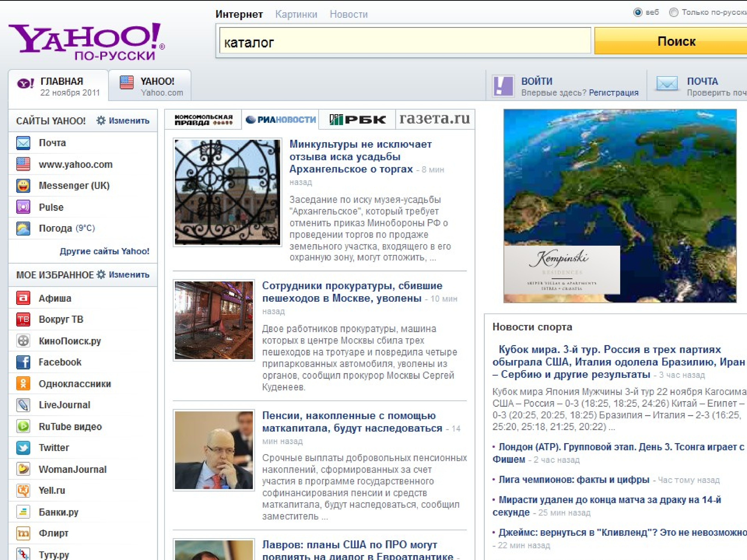This screenshot has height=560, width=747.
Task: Switch to the Картинки search tab
Action: 296,14
